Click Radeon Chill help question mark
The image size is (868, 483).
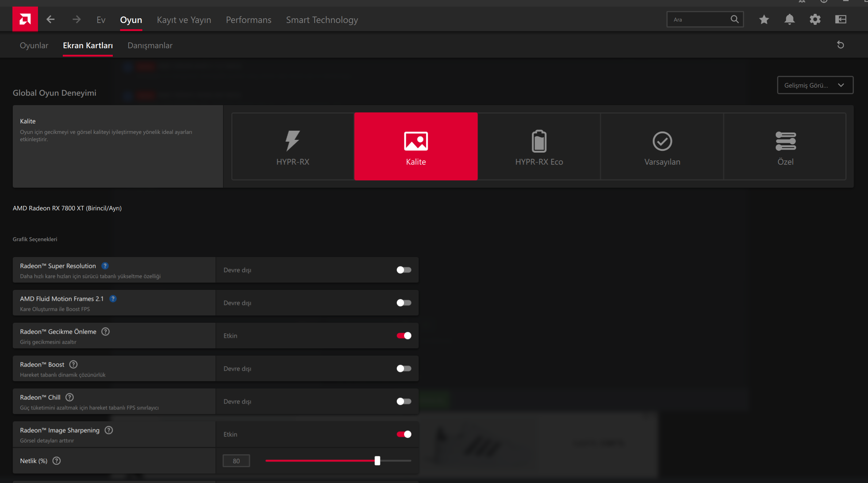click(x=69, y=397)
